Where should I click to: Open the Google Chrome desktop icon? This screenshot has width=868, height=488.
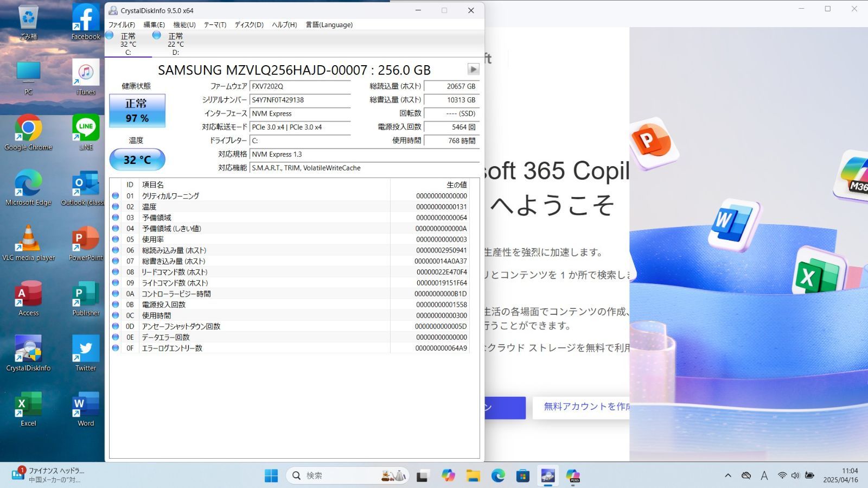pos(28,132)
